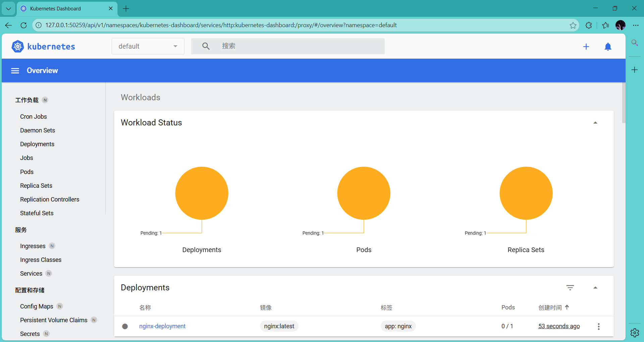Click the 创建时间 column header
Viewport: 644px width, 342px height.
(550, 307)
